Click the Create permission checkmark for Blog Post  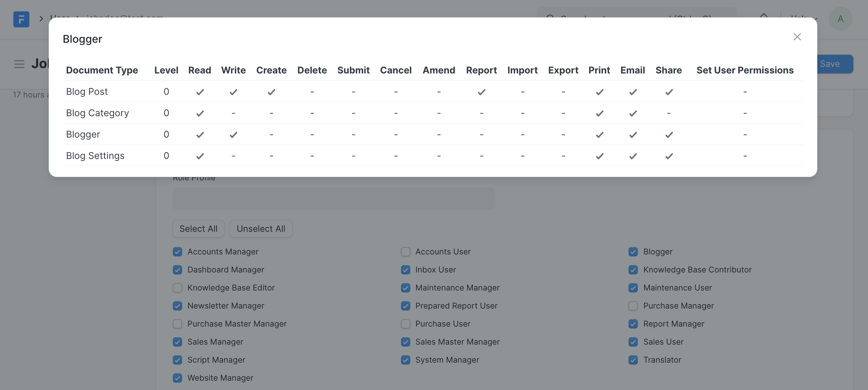pyautogui.click(x=271, y=91)
